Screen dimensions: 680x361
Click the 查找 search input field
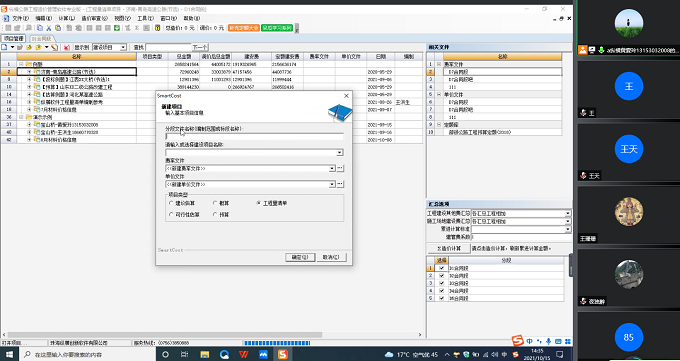(168, 47)
